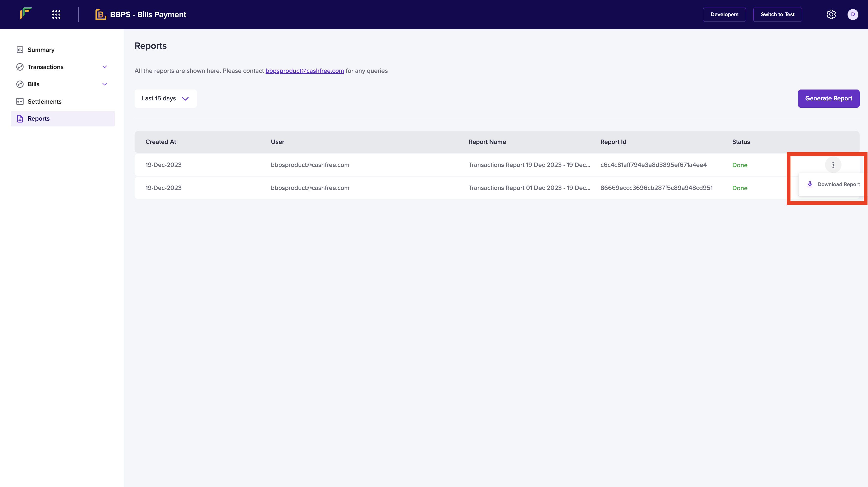868x487 pixels.
Task: Expand the Transactions sidebar section
Action: click(104, 67)
